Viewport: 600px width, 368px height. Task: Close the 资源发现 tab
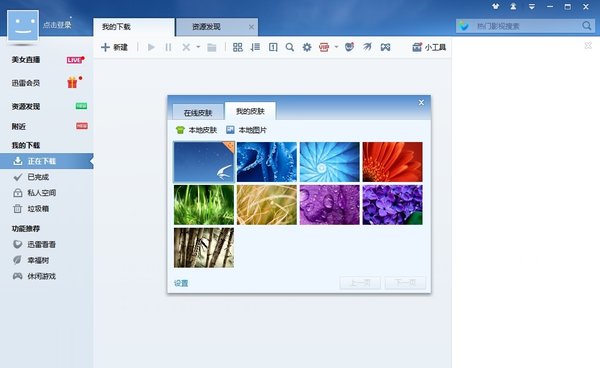tap(251, 27)
